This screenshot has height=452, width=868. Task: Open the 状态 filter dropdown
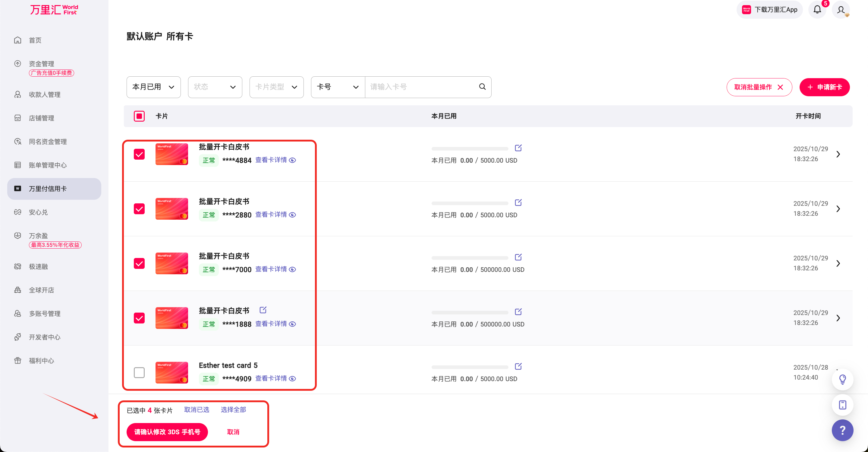pos(215,87)
